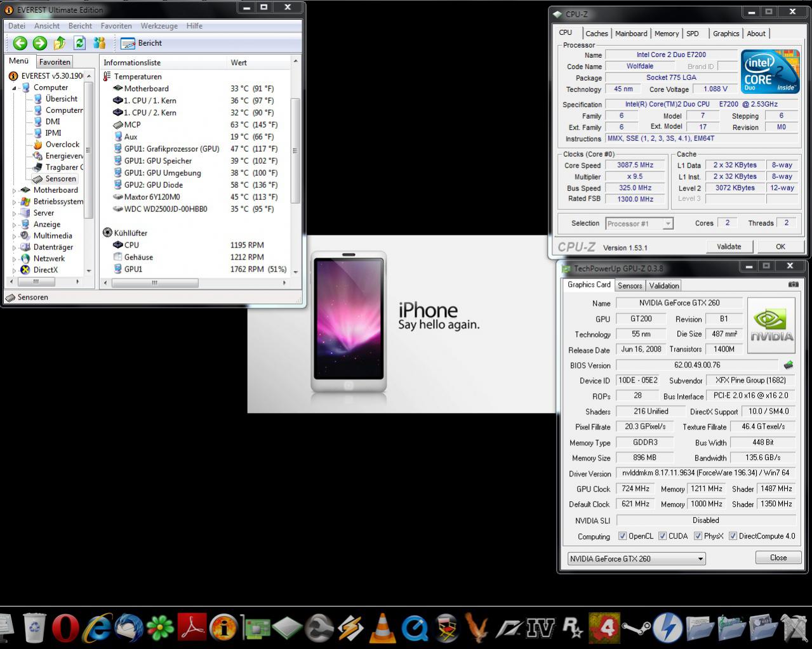Toggle the DirectCompute 4.0 checkbox
Image resolution: width=812 pixels, height=649 pixels.
click(x=733, y=536)
